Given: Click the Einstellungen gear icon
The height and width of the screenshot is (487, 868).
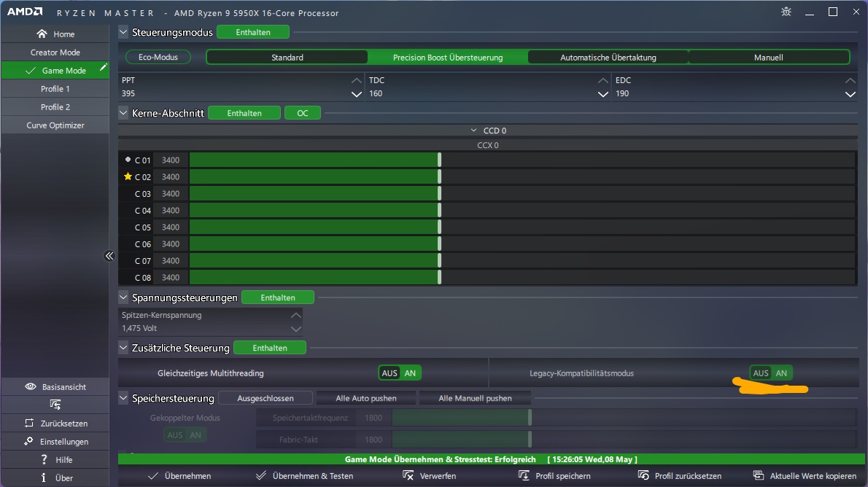Looking at the screenshot, I should tap(28, 441).
